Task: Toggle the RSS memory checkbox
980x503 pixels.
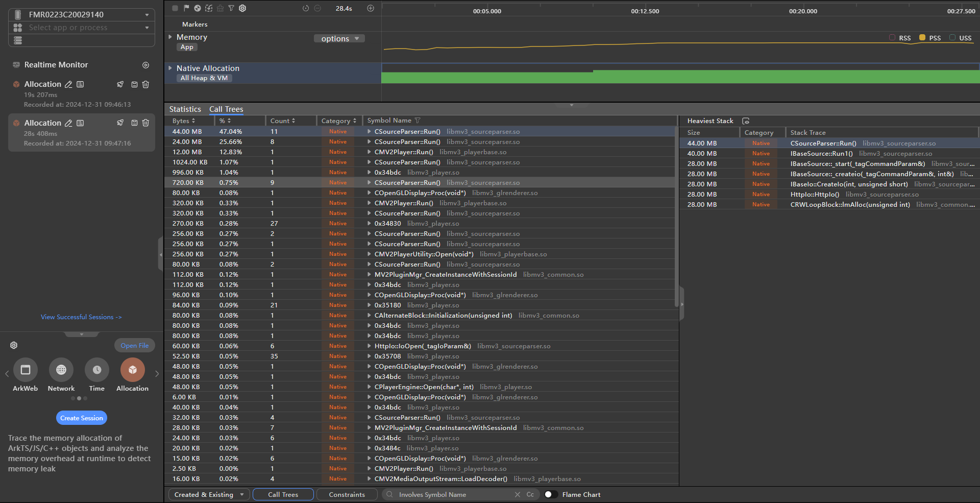Action: pyautogui.click(x=892, y=37)
